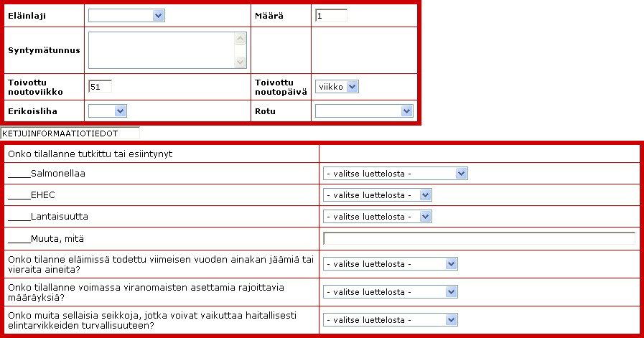The image size is (644, 338).
Task: Click the Toivottu noutoviikko input field
Action: (100, 87)
